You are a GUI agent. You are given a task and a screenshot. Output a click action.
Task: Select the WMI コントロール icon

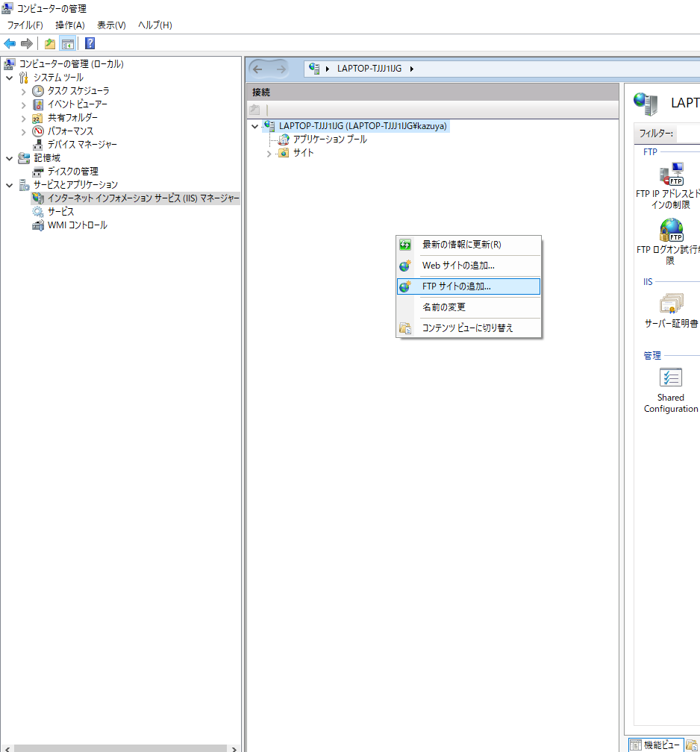[x=38, y=225]
